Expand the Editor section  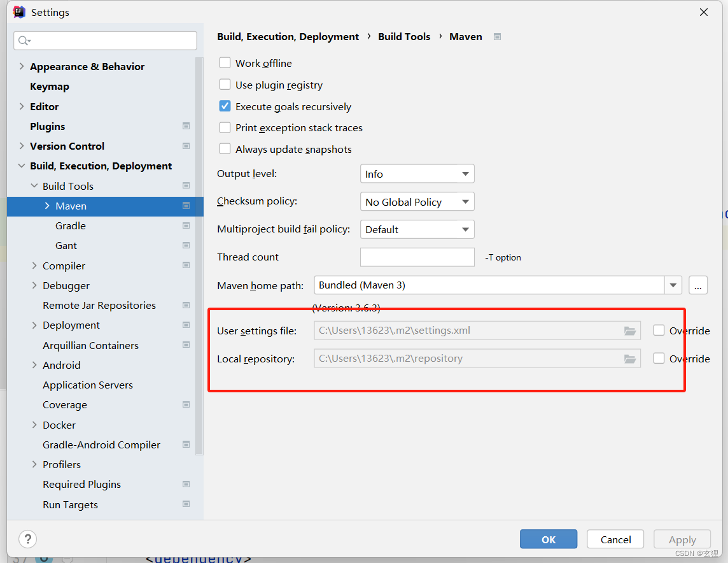pyautogui.click(x=22, y=106)
